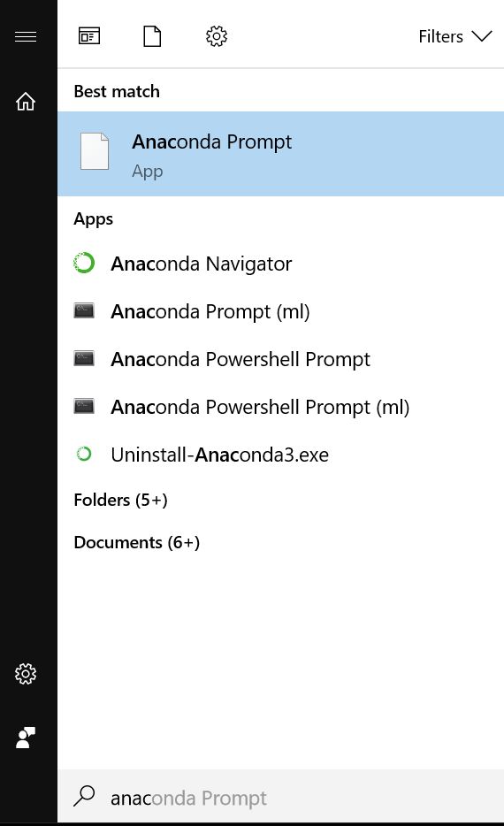Open Anaconda Navigator from Apps

point(280,264)
